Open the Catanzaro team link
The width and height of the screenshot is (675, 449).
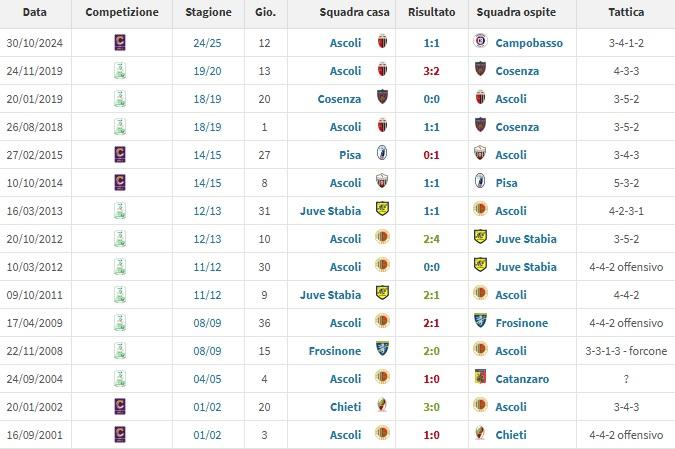coord(526,379)
